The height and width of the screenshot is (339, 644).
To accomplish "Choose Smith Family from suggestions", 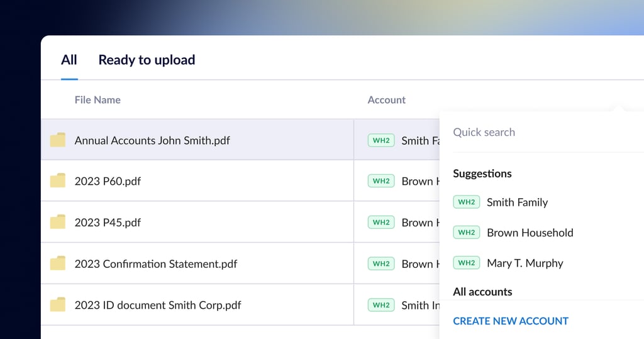I will pyautogui.click(x=517, y=203).
